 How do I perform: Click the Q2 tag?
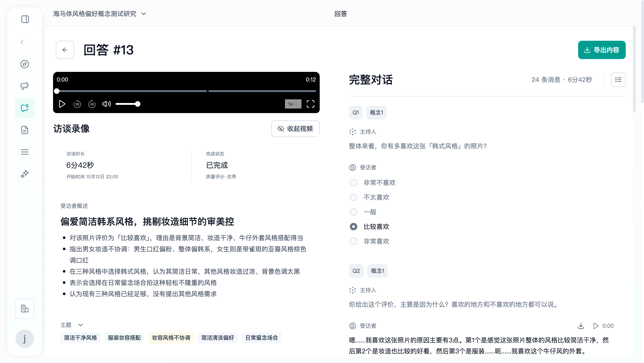[x=356, y=271]
